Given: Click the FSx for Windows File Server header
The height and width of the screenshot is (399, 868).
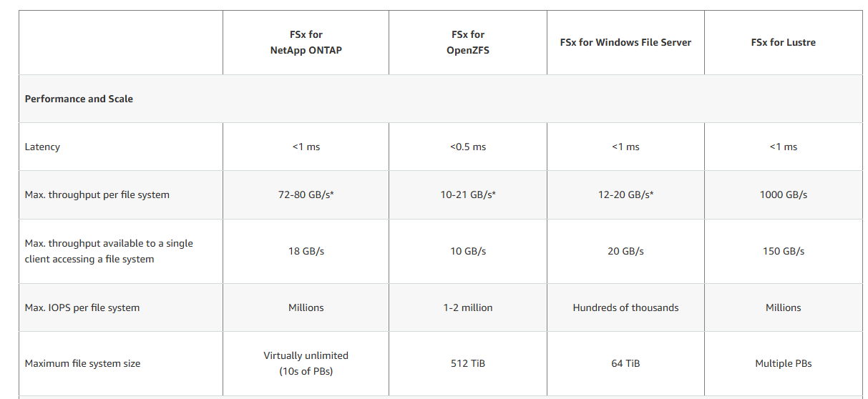Looking at the screenshot, I should coord(625,42).
